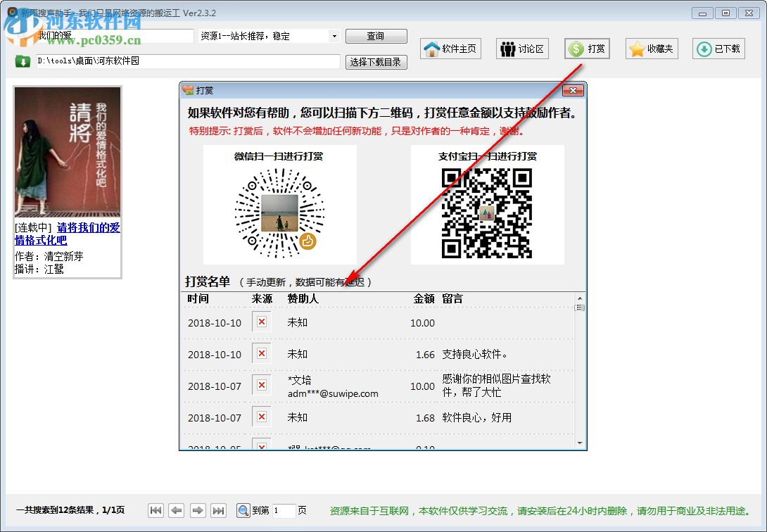Select the 来源 column header

[x=262, y=299]
